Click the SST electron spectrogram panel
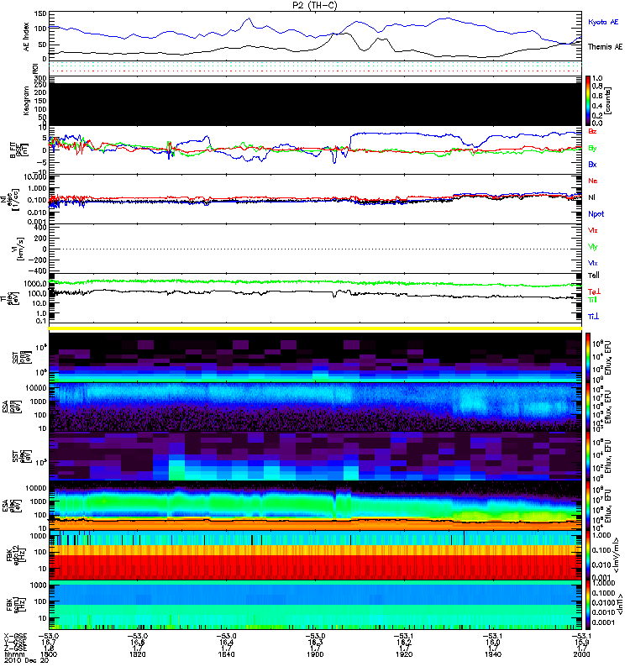Image resolution: width=630 pixels, height=672 pixels. pyautogui.click(x=316, y=456)
